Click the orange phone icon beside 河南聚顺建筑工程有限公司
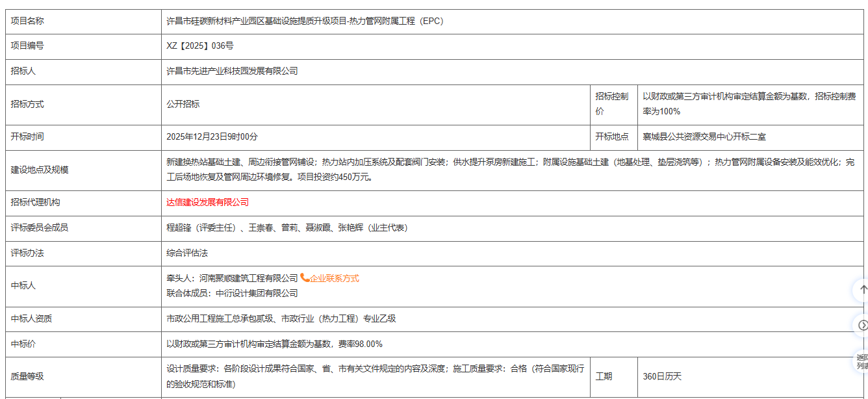 click(304, 277)
